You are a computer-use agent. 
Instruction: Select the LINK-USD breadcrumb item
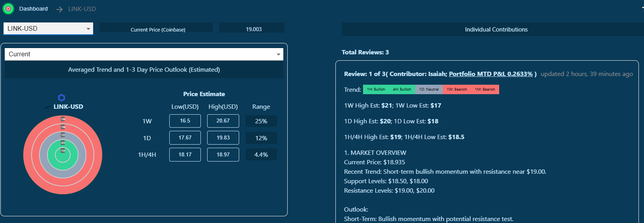[82, 9]
